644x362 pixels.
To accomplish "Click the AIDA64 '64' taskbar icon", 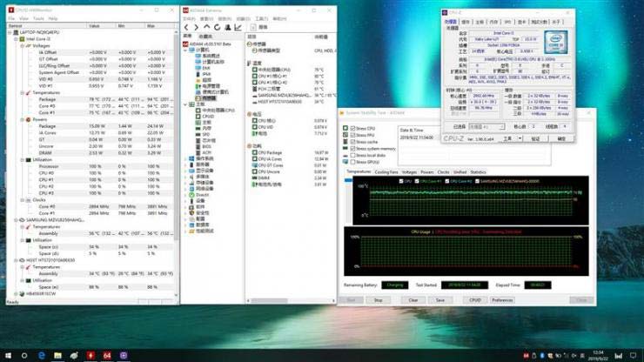I will point(107,355).
